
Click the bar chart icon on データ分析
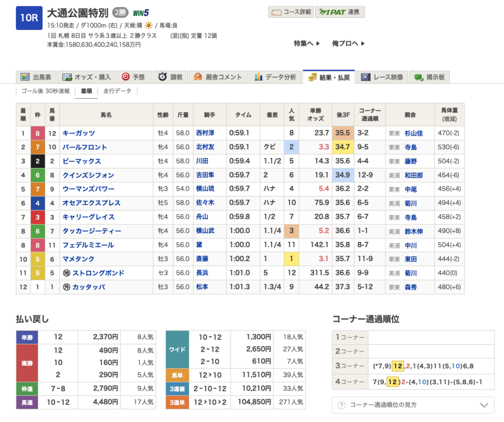coord(258,76)
